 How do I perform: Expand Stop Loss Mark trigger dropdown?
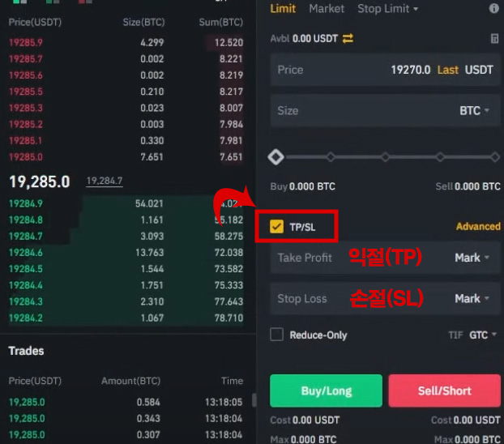(x=472, y=298)
